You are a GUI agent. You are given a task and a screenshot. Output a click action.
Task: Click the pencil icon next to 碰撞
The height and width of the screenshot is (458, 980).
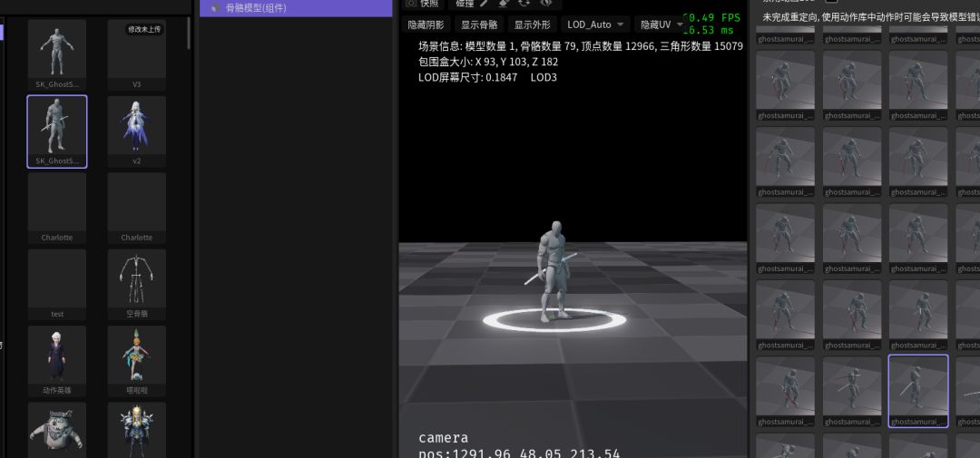pos(484,3)
